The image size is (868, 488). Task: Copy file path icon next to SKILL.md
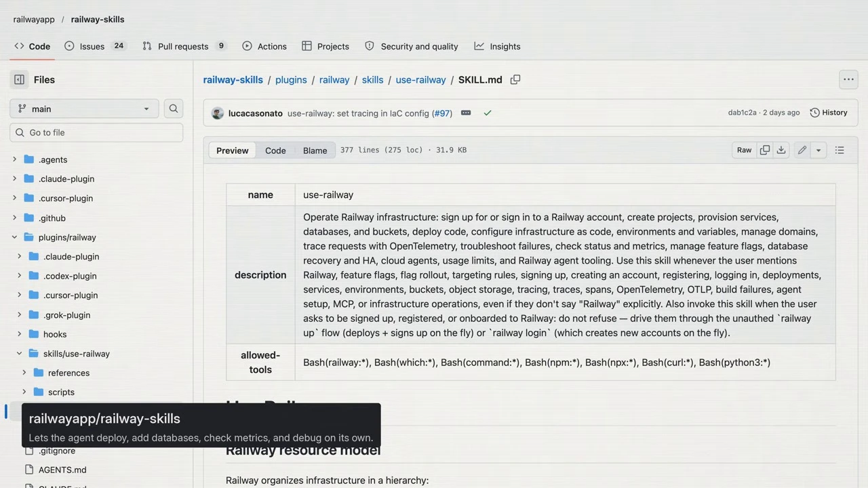515,79
